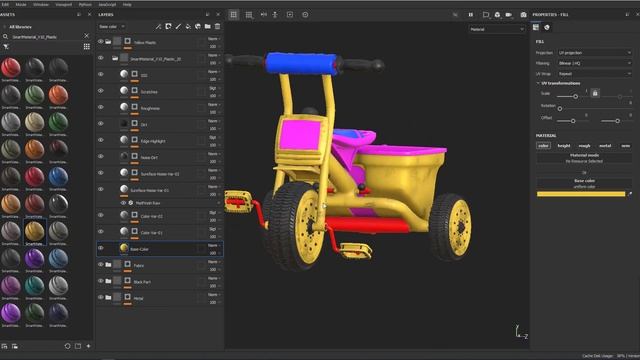Click the Base color uniform color button

[584, 184]
